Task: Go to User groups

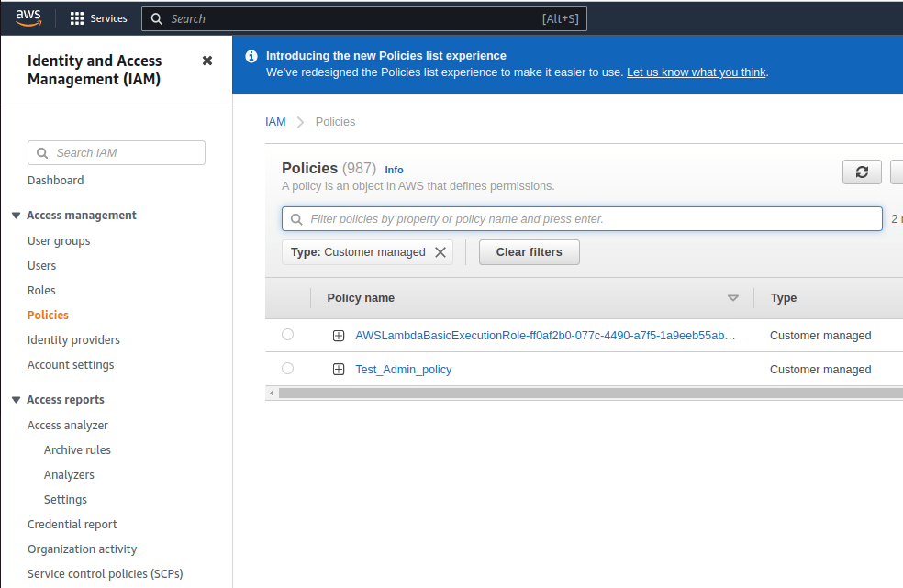Action: coord(59,240)
